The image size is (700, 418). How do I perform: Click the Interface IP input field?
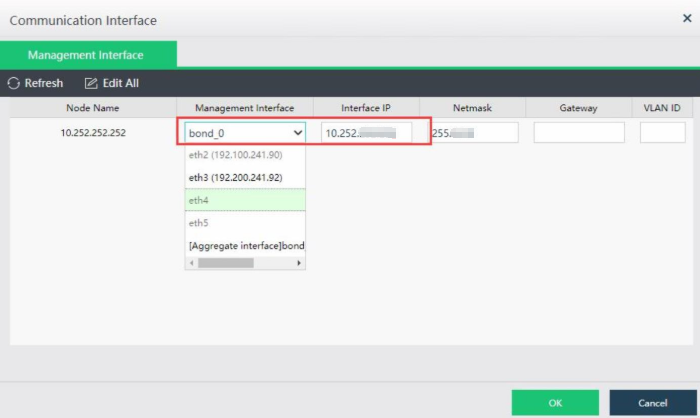[366, 133]
